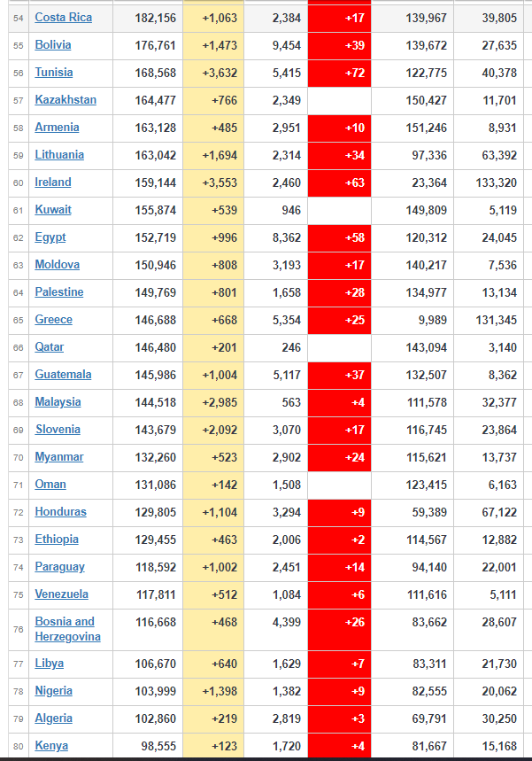The width and height of the screenshot is (532, 761).
Task: Go to the Egypt page
Action: (x=50, y=237)
